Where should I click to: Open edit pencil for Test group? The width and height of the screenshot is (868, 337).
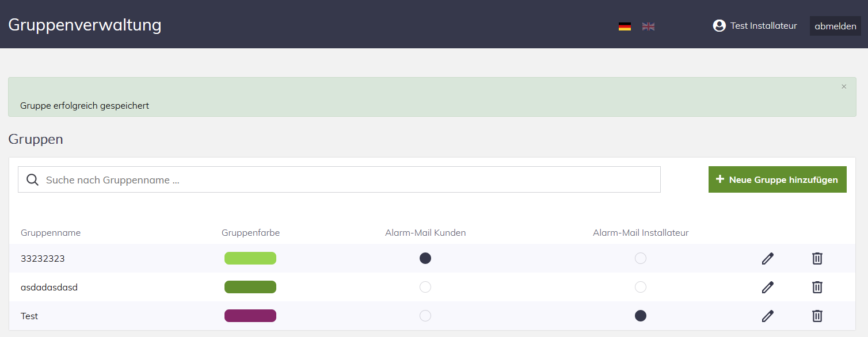coord(767,316)
